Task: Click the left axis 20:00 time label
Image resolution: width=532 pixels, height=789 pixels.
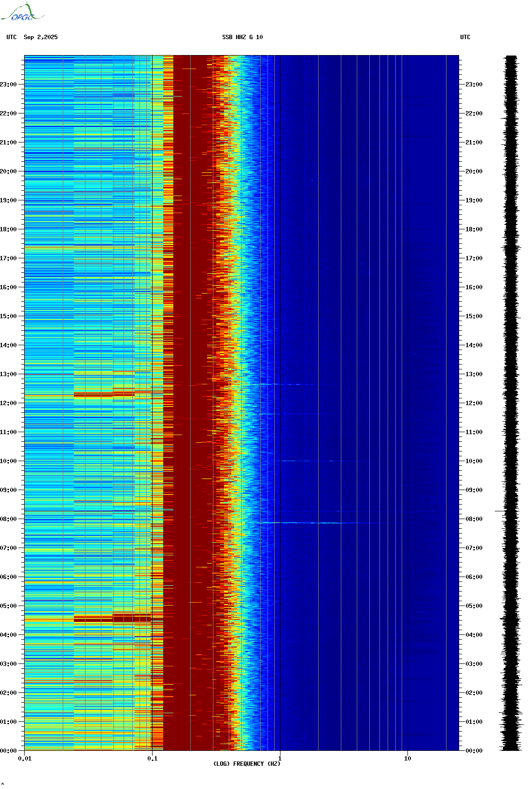Action: click(8, 171)
